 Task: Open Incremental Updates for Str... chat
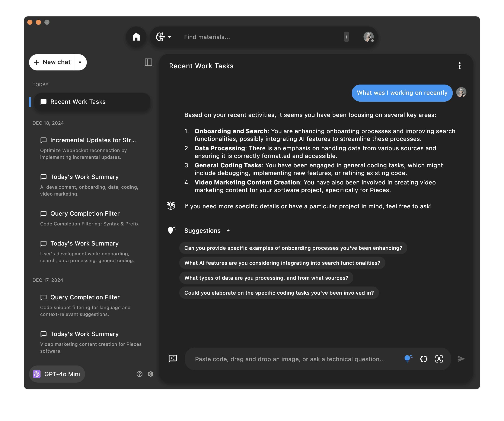[x=93, y=140]
